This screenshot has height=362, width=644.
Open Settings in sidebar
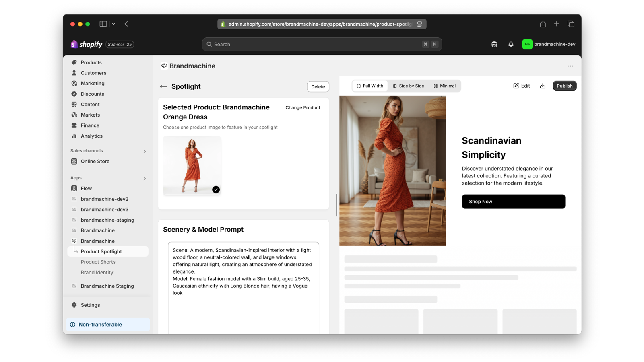[x=90, y=305]
